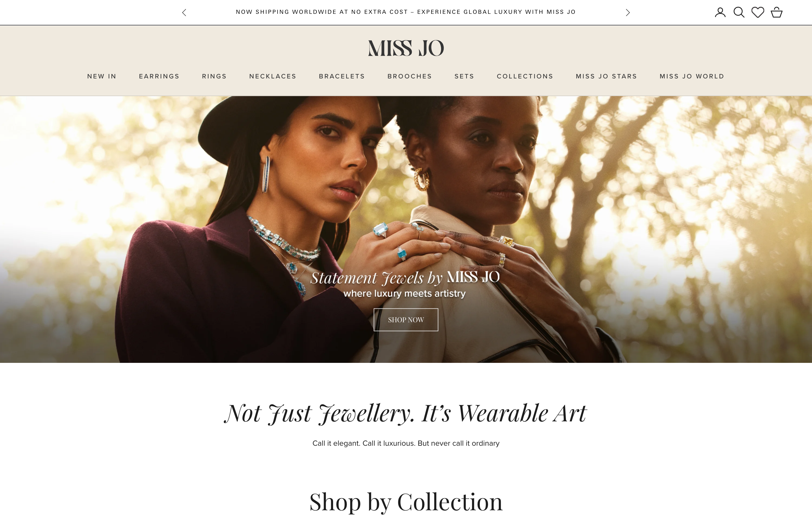Viewport: 812px width, 528px height.
Task: Click the SHOP NOW button
Action: coord(406,320)
